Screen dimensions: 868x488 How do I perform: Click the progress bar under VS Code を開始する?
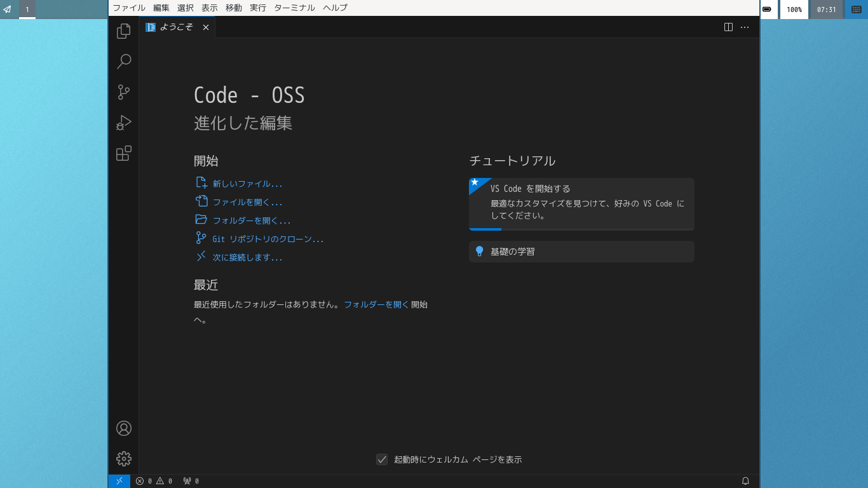click(x=581, y=229)
